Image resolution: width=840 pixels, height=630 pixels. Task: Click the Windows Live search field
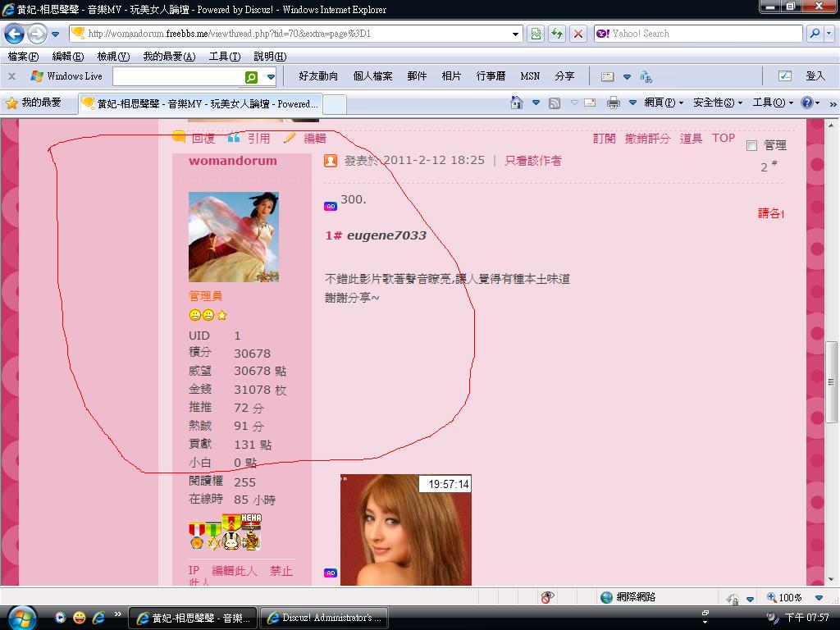(x=178, y=76)
